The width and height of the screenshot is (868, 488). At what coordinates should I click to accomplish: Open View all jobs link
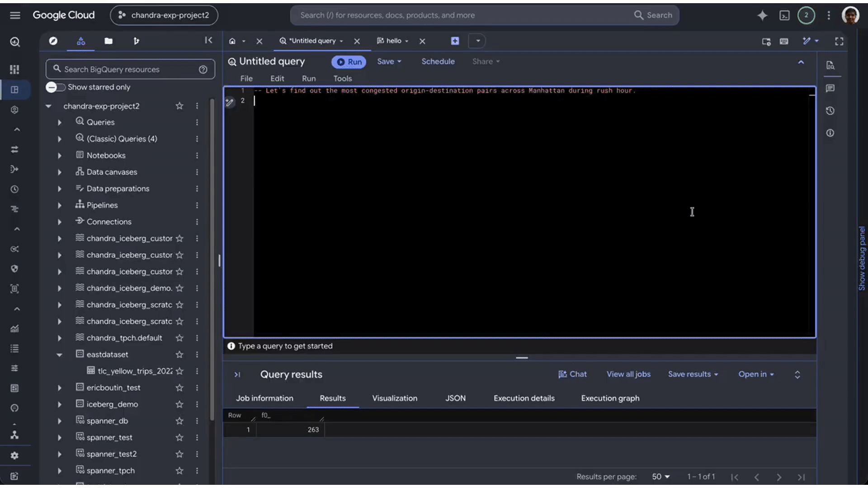click(x=628, y=375)
